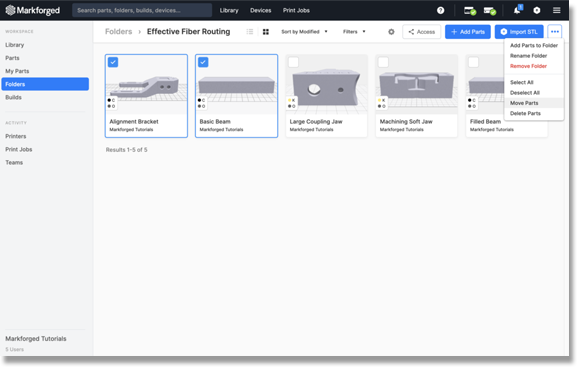Image resolution: width=577 pixels, height=367 pixels.
Task: Select Folders in the sidebar
Action: point(45,84)
